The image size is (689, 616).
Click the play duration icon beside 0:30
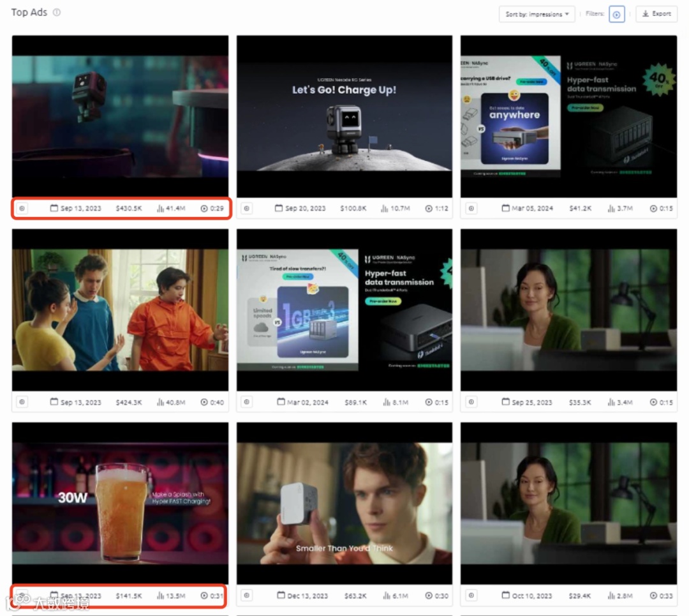click(x=429, y=596)
